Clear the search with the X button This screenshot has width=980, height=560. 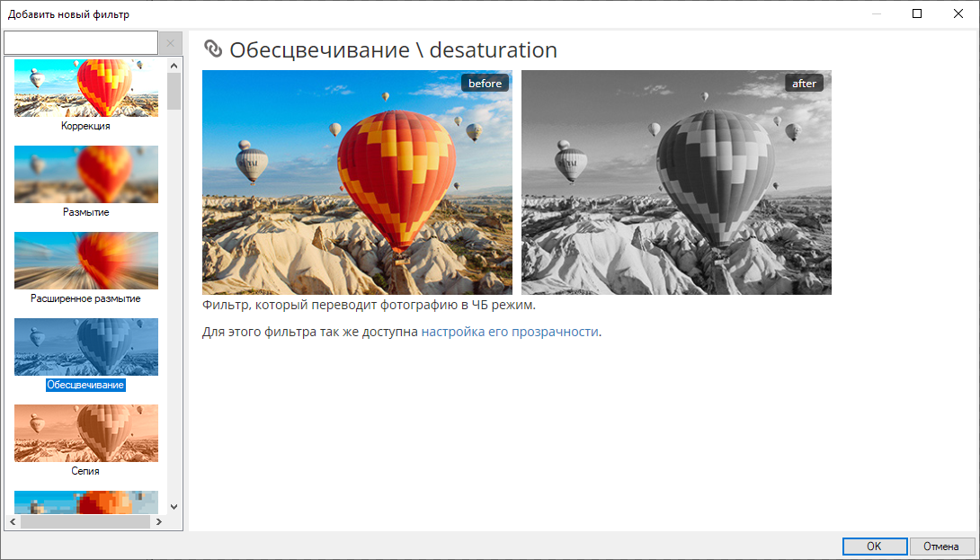[171, 43]
